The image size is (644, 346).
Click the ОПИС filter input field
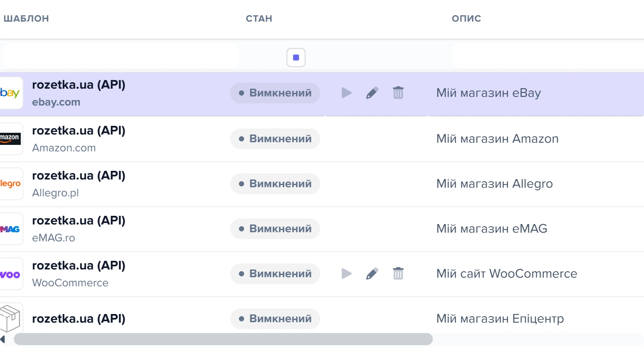click(x=547, y=55)
